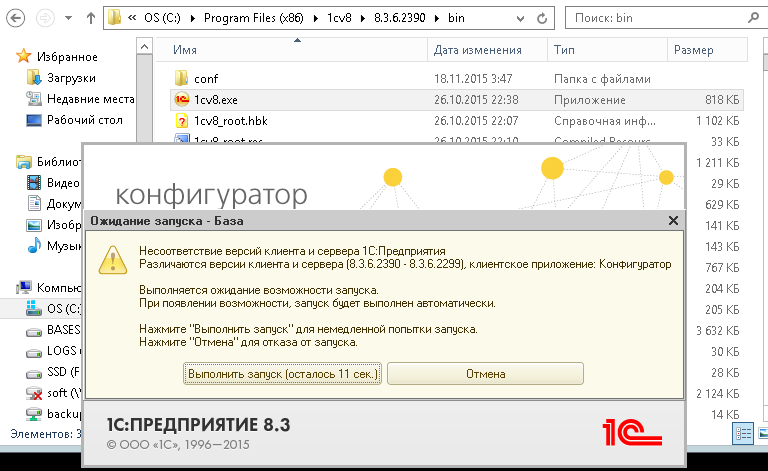Click the 1 102 КБ size value
The width and height of the screenshot is (768, 471).
pos(717,121)
